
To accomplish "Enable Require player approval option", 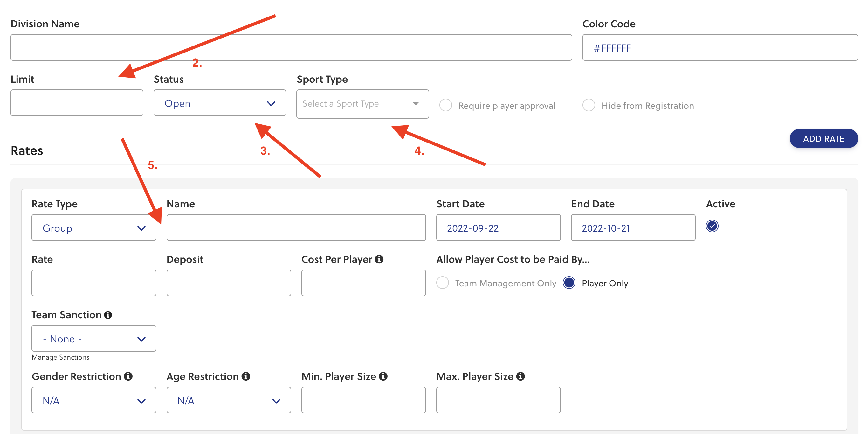I will pyautogui.click(x=445, y=105).
